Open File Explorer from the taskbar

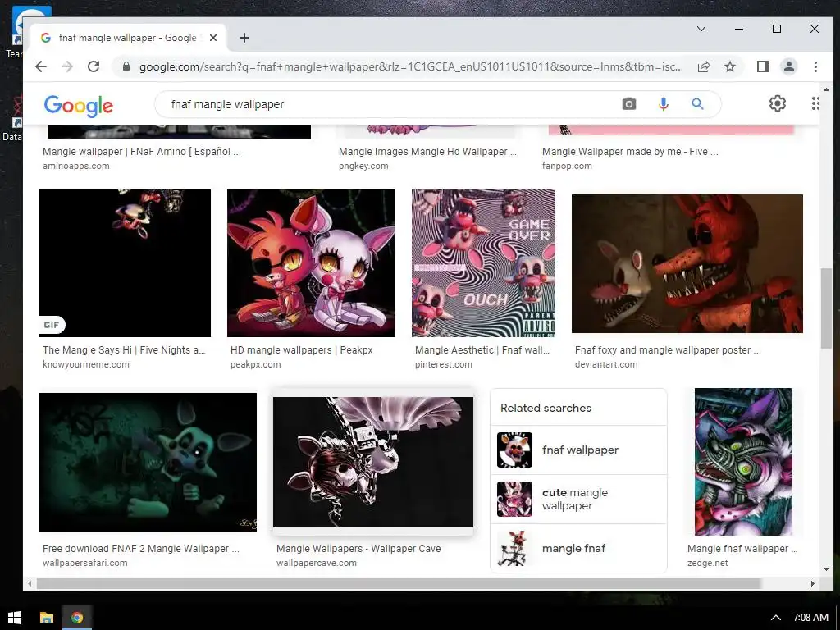[x=47, y=618]
